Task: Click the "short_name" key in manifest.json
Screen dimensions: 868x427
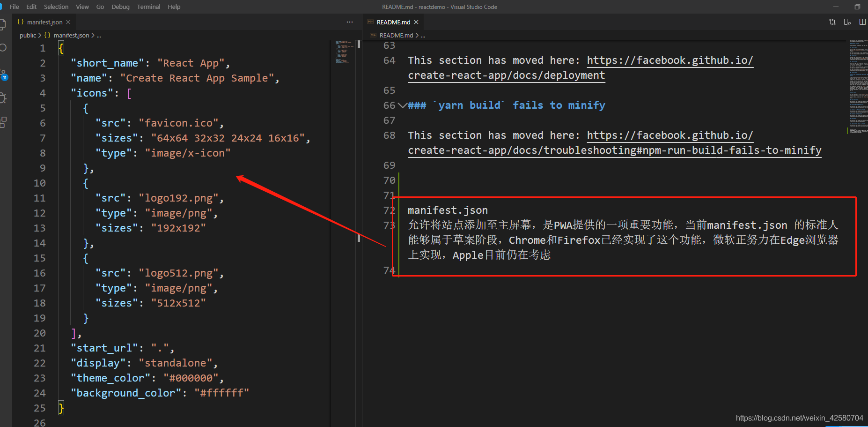Action: (107, 63)
